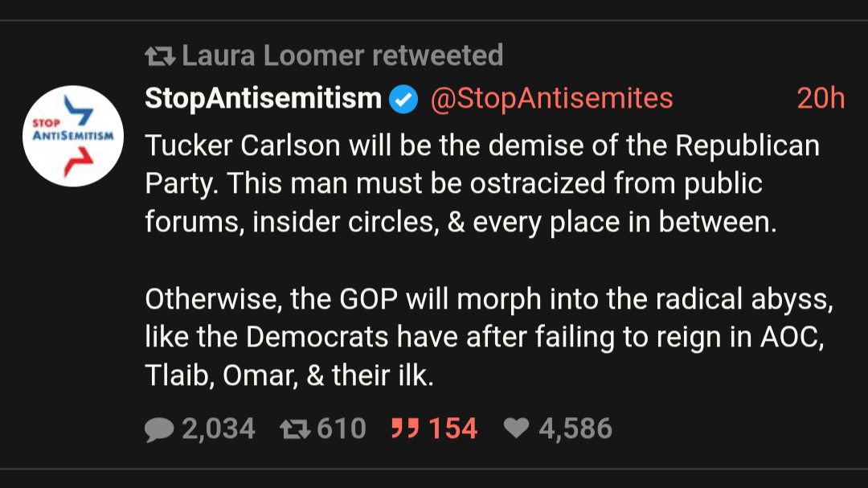Click the retweet icon beside Laura Loomer
Screen dimensions: 868x488
pyautogui.click(x=159, y=56)
